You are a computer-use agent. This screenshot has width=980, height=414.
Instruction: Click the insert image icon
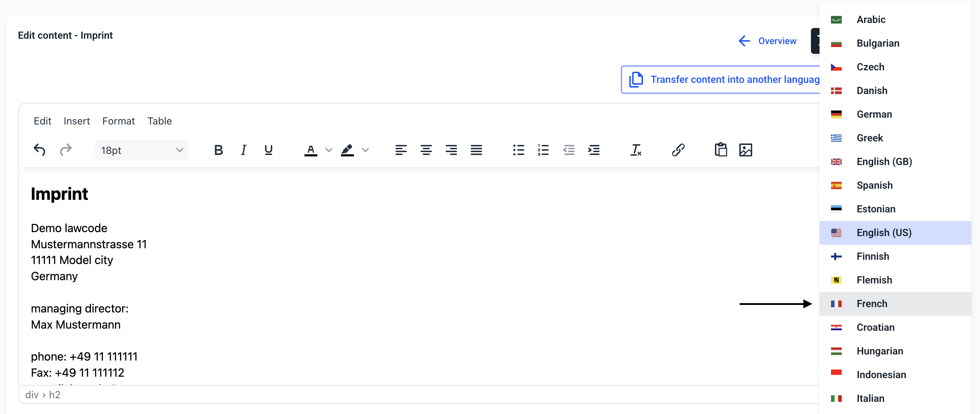click(x=745, y=150)
